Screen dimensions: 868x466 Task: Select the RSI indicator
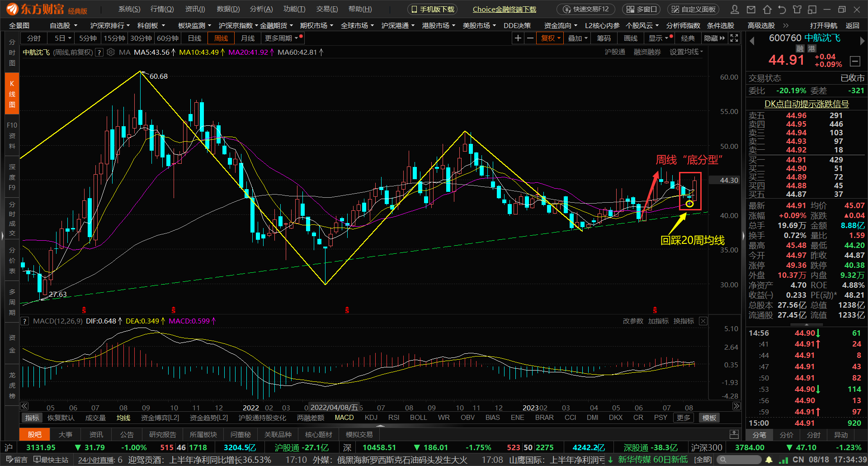(394, 418)
